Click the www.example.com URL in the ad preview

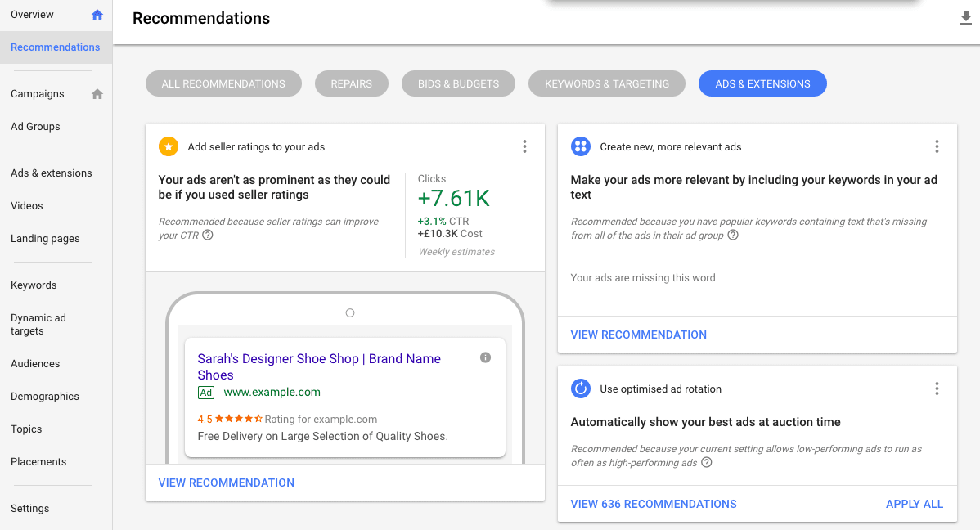(x=272, y=392)
